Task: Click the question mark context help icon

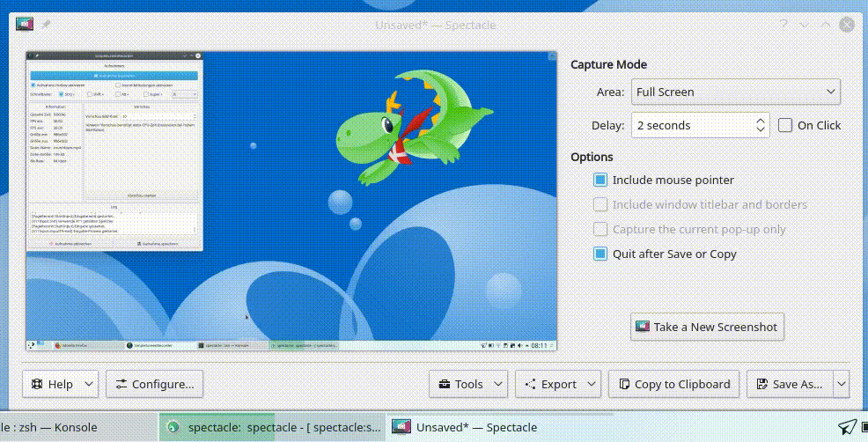Action: coord(783,25)
